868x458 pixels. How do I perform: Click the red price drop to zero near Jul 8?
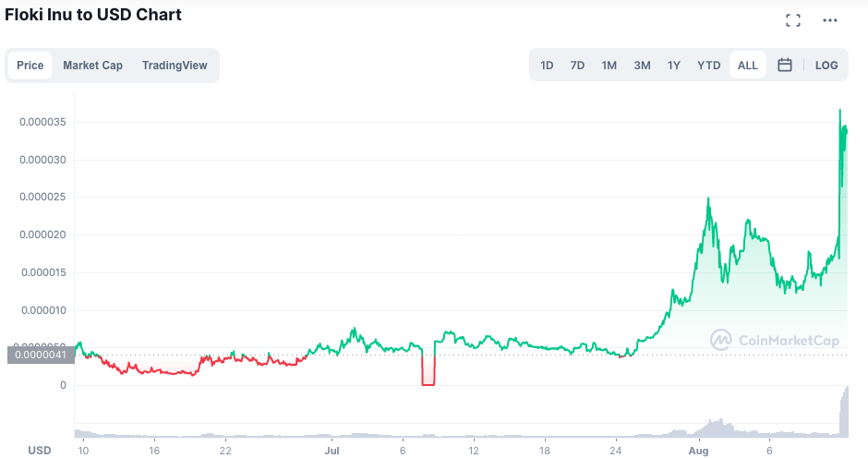(x=428, y=368)
